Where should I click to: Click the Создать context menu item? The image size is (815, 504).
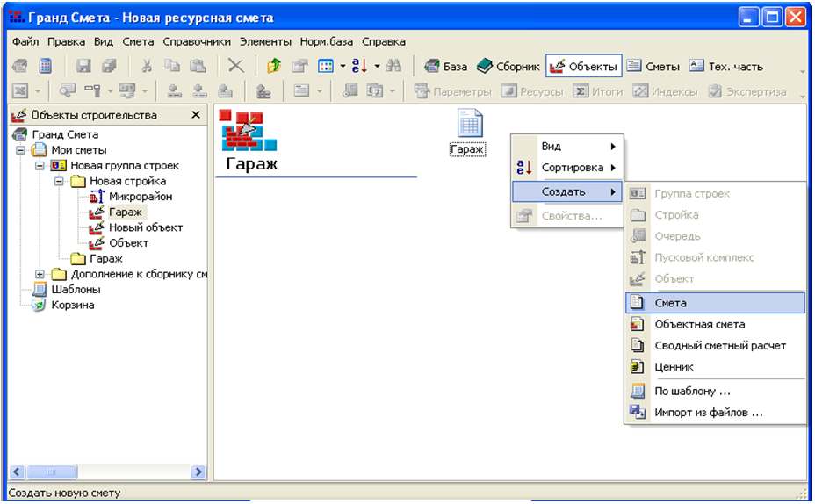click(567, 191)
